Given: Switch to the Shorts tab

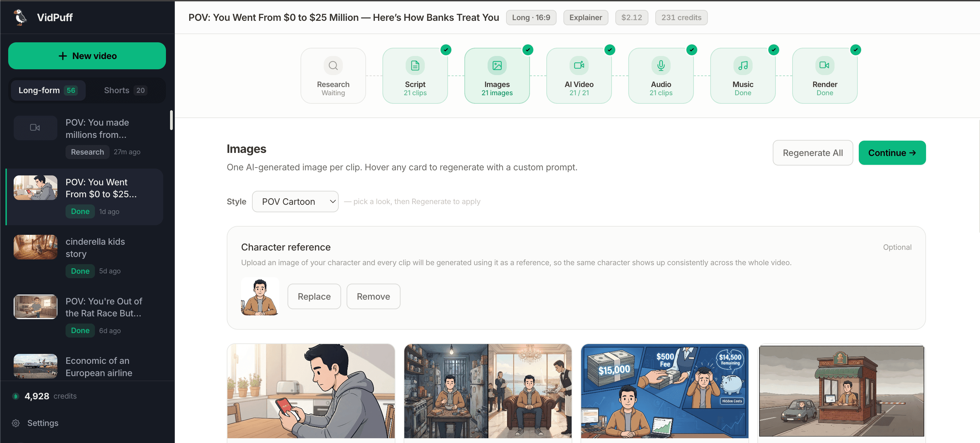Looking at the screenshot, I should (x=125, y=90).
